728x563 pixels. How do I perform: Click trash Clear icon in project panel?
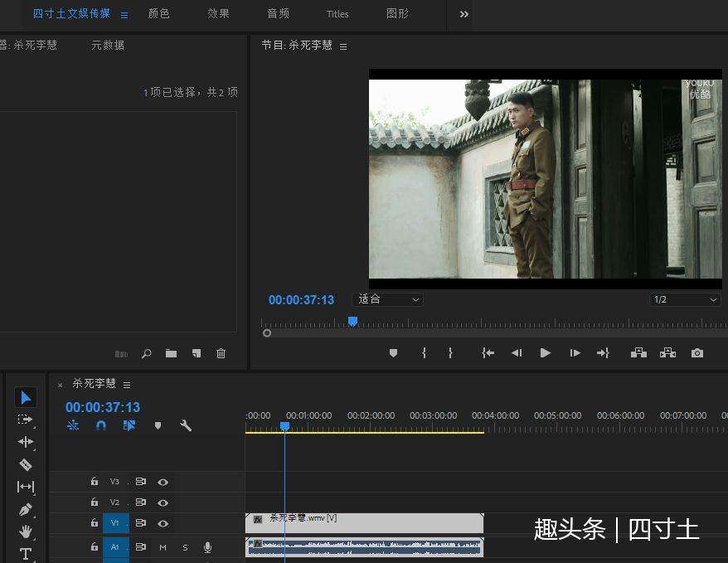(x=221, y=354)
